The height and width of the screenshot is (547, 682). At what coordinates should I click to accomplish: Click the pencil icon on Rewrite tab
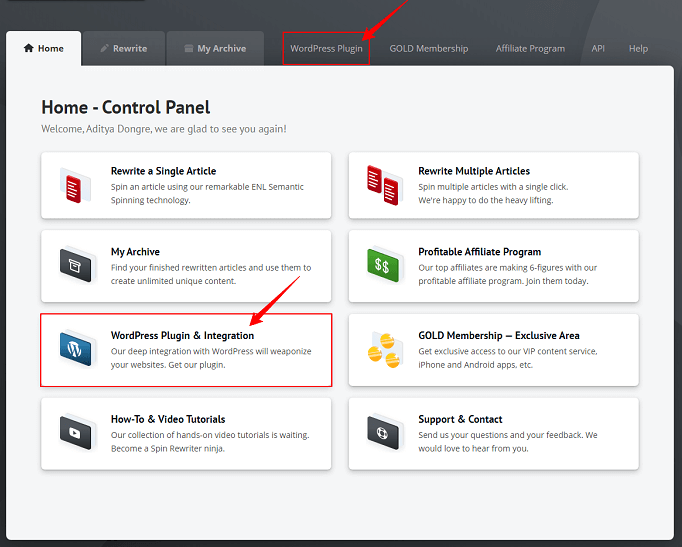[104, 48]
